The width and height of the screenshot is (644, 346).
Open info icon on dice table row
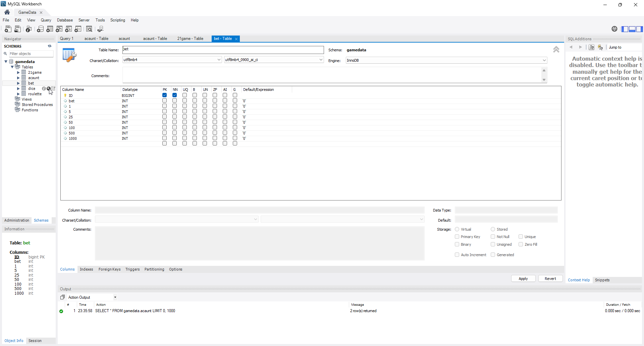[44, 89]
